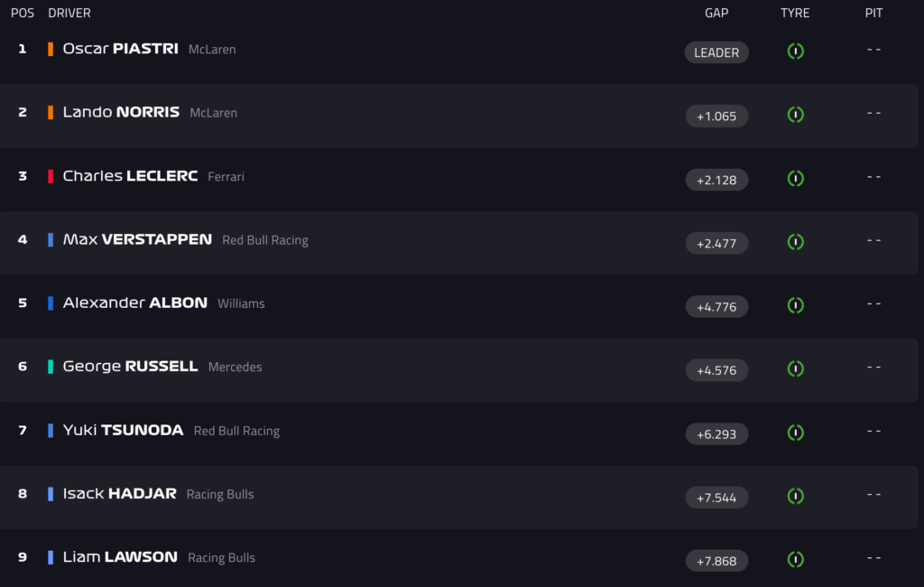Click Yuki Tsunoda's tyre icon
The height and width of the screenshot is (587, 924).
pyautogui.click(x=795, y=433)
